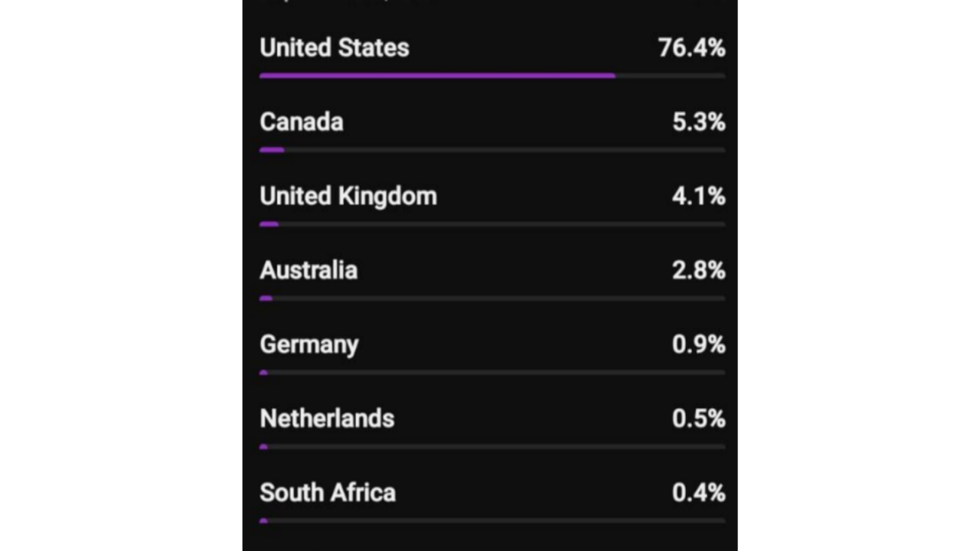Image resolution: width=980 pixels, height=551 pixels.
Task: Select the 0.5% Netherlands percentage
Action: point(698,419)
